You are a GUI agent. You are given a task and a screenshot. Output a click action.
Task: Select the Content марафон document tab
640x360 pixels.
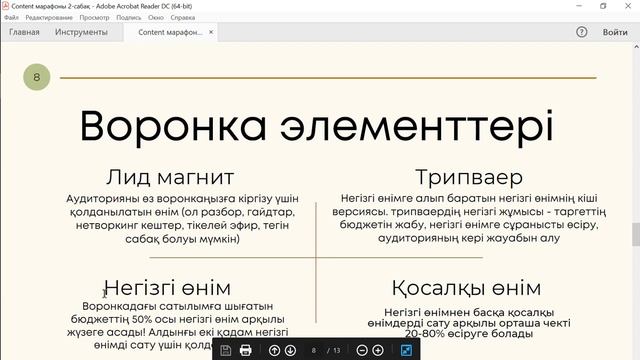pyautogui.click(x=170, y=32)
